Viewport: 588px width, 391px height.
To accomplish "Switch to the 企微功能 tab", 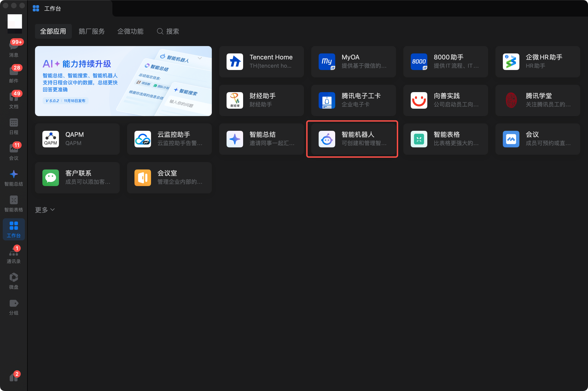I will 130,31.
